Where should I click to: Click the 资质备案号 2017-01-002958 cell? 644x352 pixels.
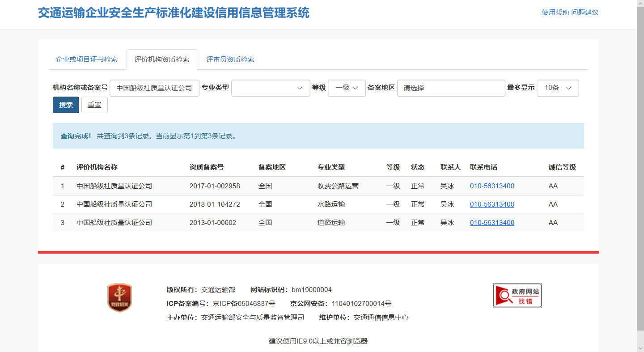tap(215, 186)
